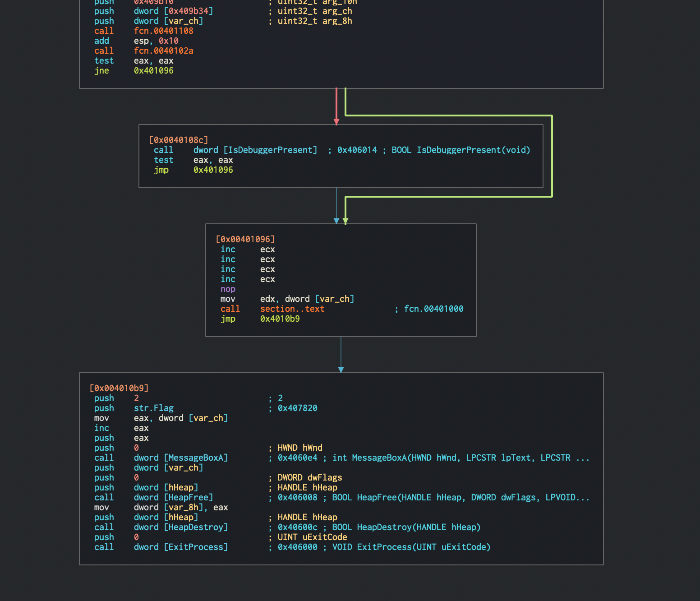The height and width of the screenshot is (601, 700).
Task: Select the [0x00401096] block address label
Action: pos(245,240)
